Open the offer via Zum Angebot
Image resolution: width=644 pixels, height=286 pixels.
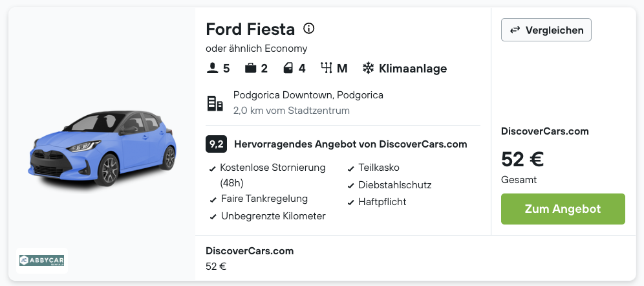tap(563, 209)
